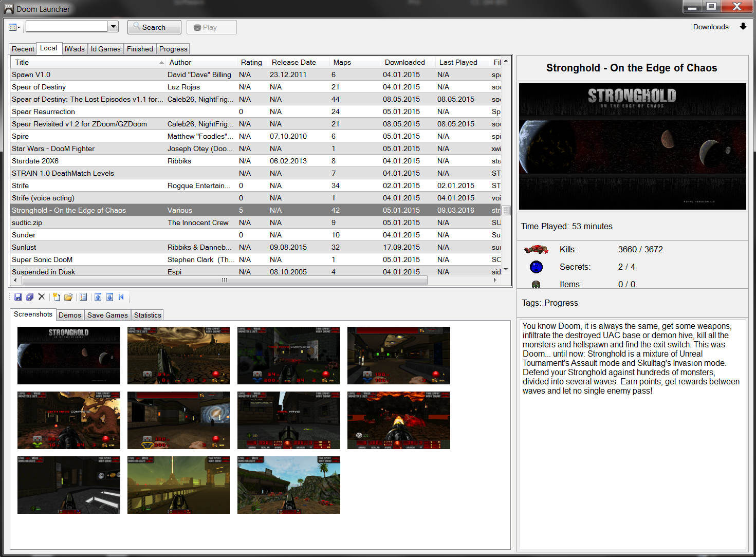
Task: Click the details list toolbar icon
Action: (83, 297)
